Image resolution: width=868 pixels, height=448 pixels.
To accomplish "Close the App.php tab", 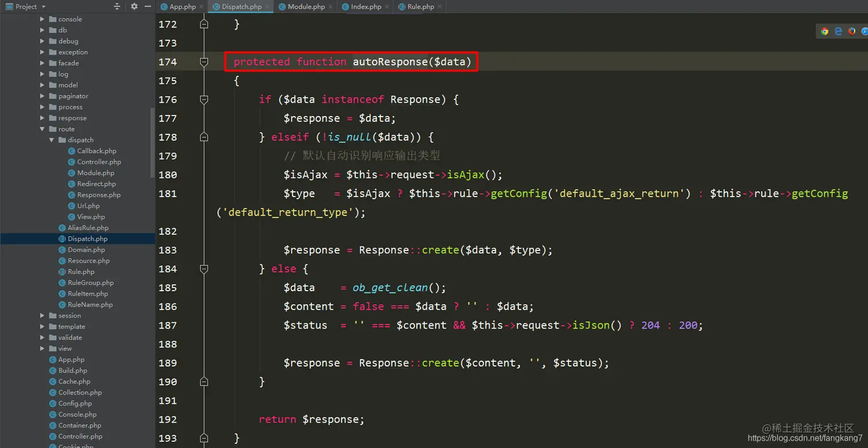I will 201,7.
